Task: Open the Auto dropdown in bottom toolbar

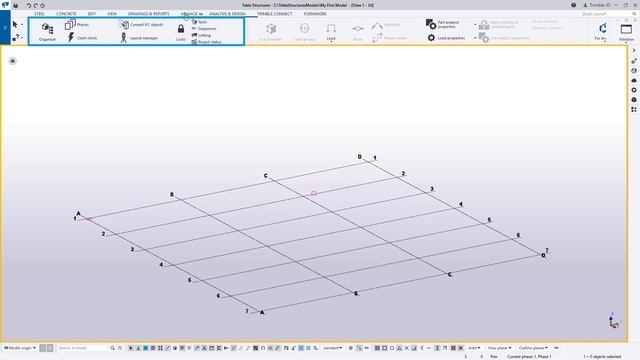Action: pyautogui.click(x=474, y=348)
